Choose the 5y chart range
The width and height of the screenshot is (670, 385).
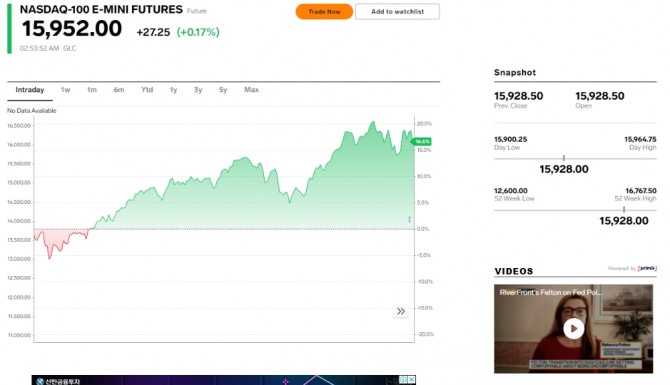point(223,90)
